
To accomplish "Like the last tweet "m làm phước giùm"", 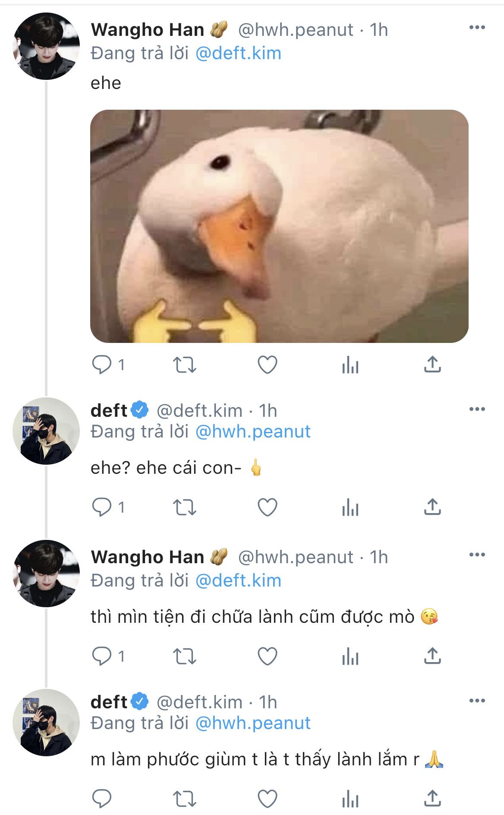I will (x=268, y=799).
